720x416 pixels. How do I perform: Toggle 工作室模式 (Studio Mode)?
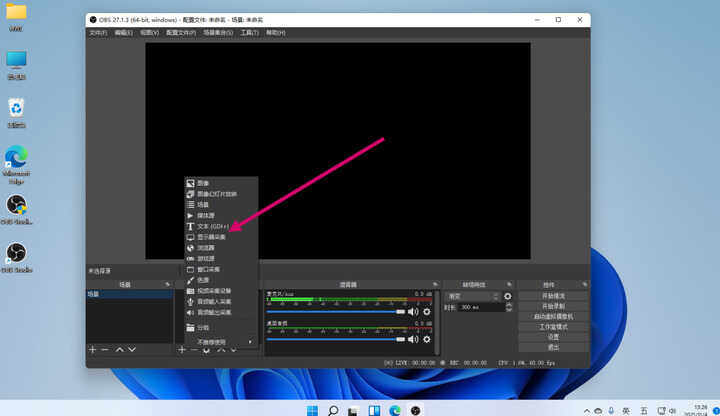pos(553,327)
